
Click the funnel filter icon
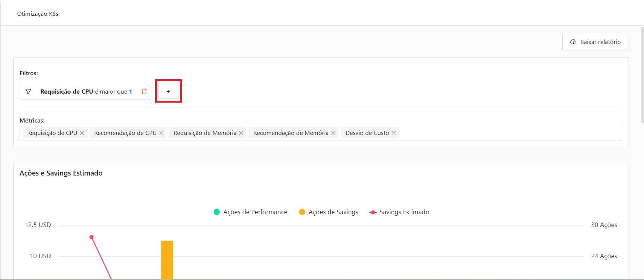pos(28,91)
